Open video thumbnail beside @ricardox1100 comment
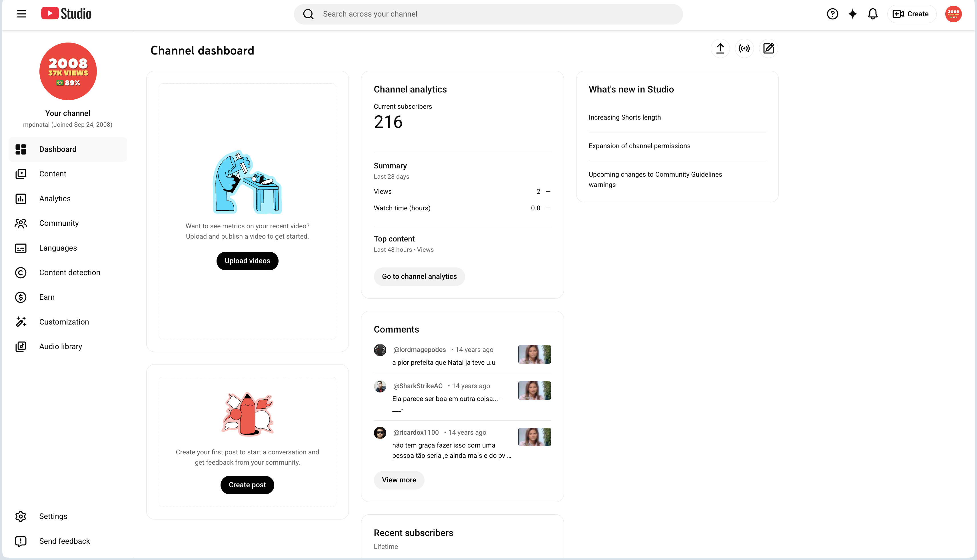 pos(534,437)
